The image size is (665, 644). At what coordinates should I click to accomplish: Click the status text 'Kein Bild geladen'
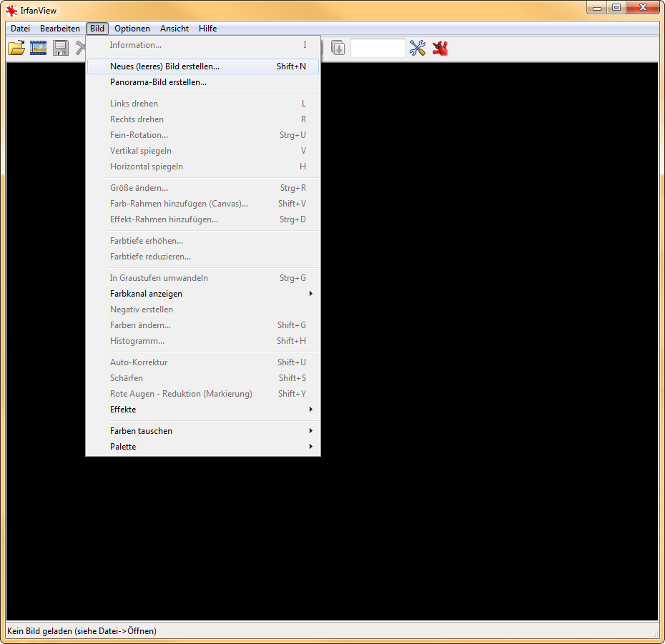point(40,631)
